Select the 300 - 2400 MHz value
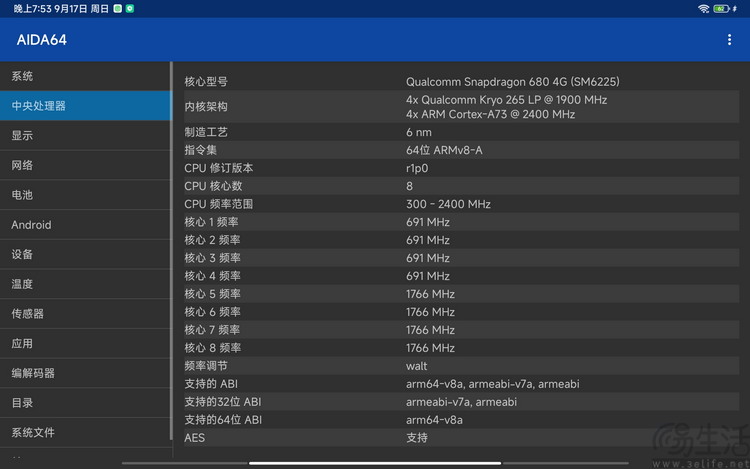Image resolution: width=750 pixels, height=469 pixels. pos(448,204)
